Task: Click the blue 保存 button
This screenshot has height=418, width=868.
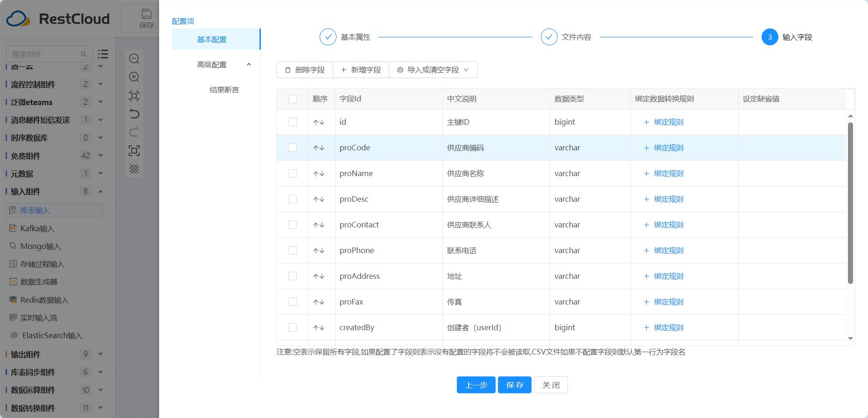Action: point(515,385)
